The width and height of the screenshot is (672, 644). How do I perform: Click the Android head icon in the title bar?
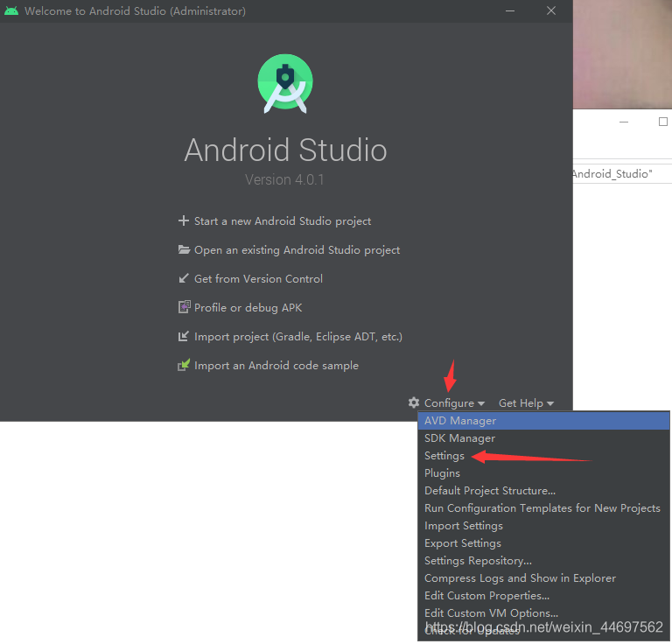[11, 10]
